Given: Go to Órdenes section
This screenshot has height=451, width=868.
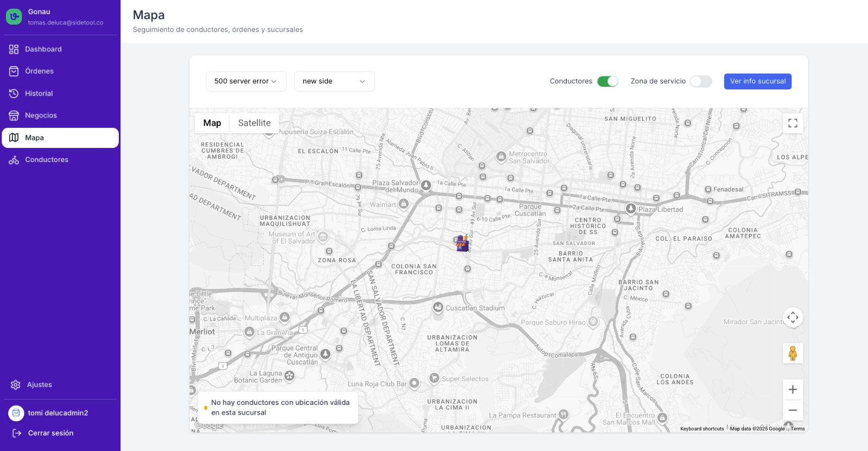Looking at the screenshot, I should click(60, 71).
